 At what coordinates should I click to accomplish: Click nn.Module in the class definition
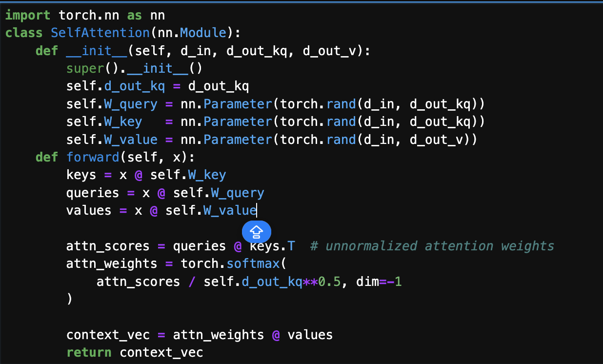[x=199, y=33]
